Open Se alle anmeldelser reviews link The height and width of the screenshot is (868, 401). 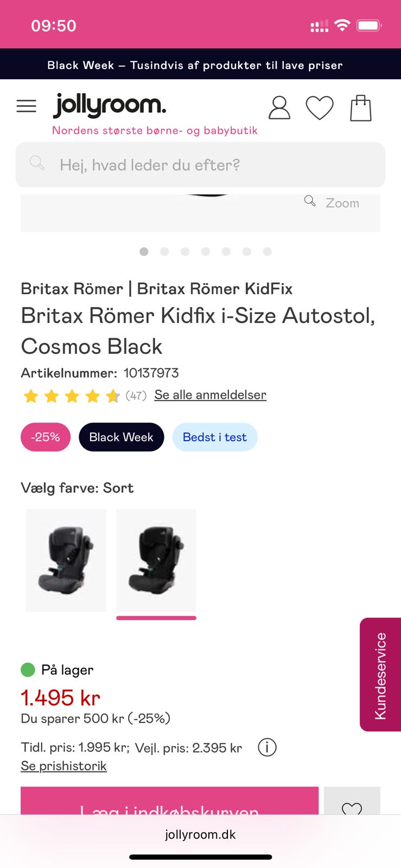pos(210,395)
